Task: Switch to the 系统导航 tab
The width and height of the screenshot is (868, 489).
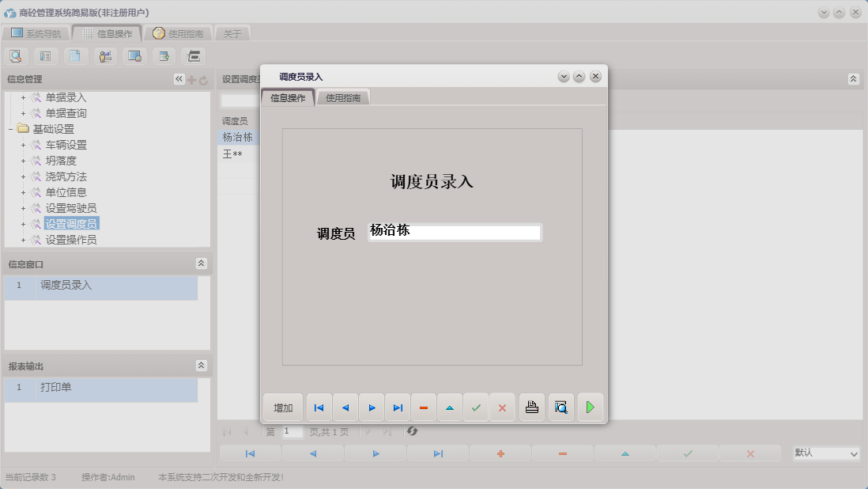Action: pos(36,33)
